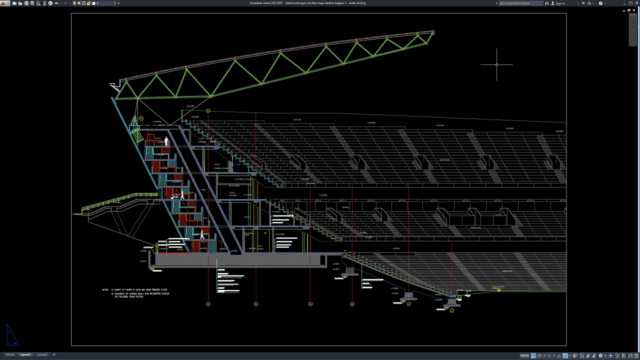The height and width of the screenshot is (360, 640).
Task: Switch to the Model tab
Action: pos(10,355)
